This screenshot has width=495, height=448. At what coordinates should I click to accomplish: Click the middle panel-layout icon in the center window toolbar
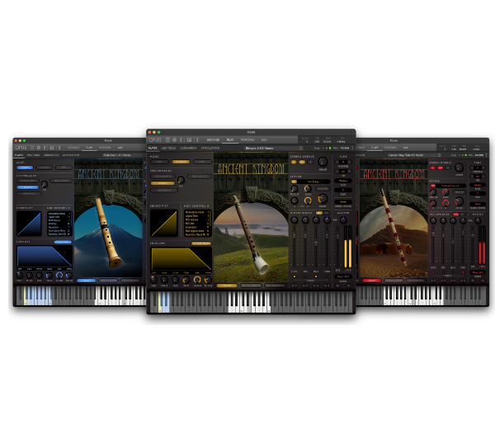[189, 139]
